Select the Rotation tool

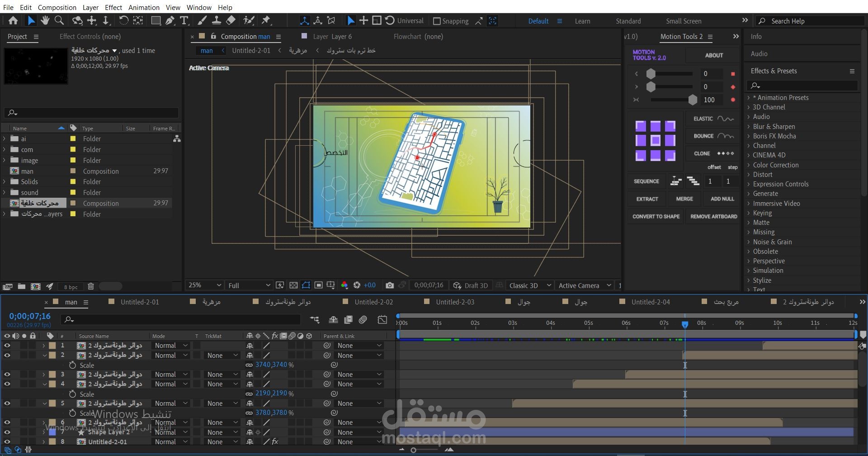(x=123, y=20)
